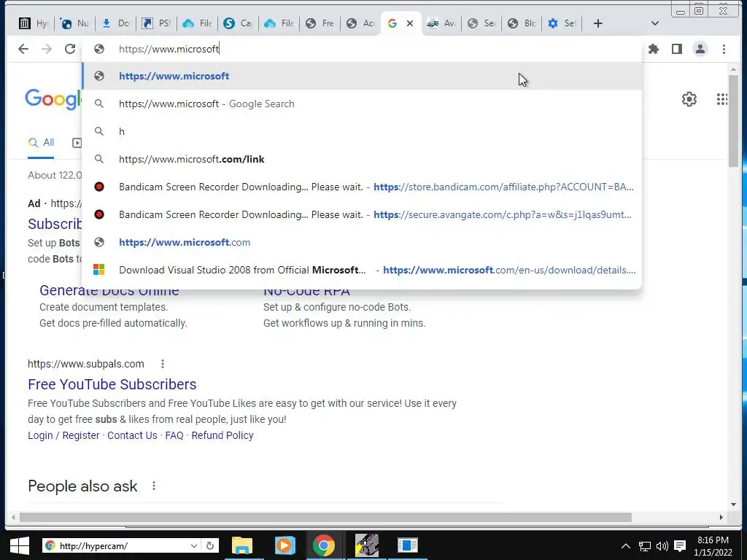Expand the tab search chevron
Image resolution: width=747 pixels, height=560 pixels.
tap(655, 23)
